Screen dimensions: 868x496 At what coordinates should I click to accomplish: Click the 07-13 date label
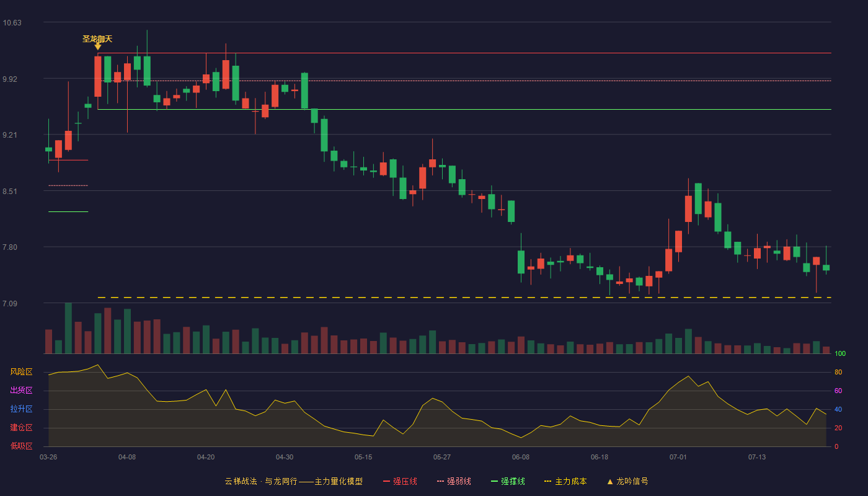tap(757, 457)
